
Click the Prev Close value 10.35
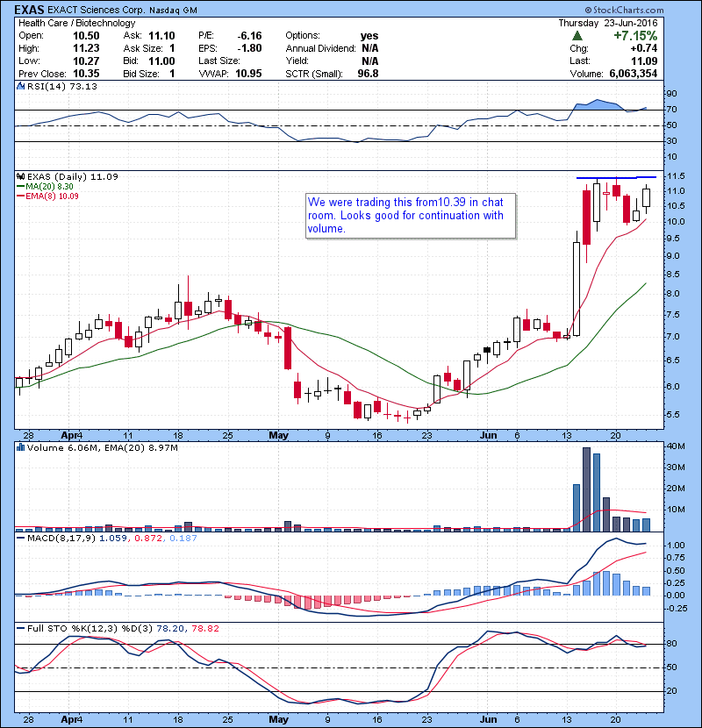coord(86,74)
